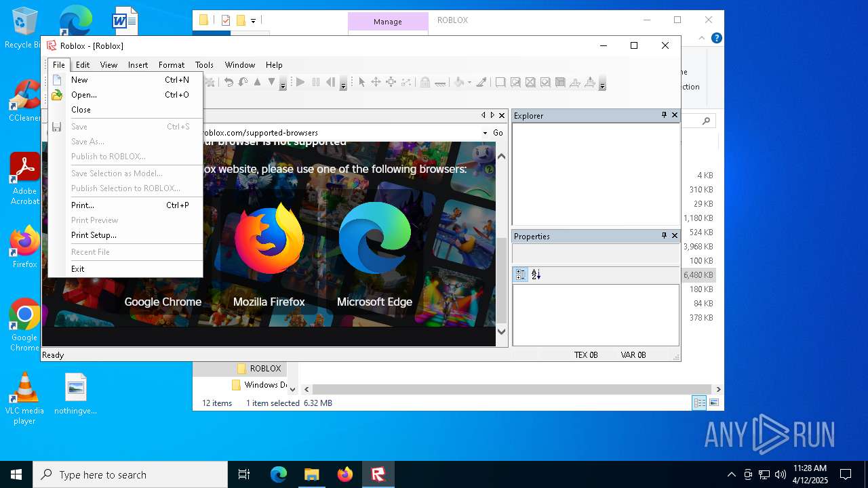The width and height of the screenshot is (868, 488).
Task: Pin the Explorer panel
Action: click(x=664, y=115)
